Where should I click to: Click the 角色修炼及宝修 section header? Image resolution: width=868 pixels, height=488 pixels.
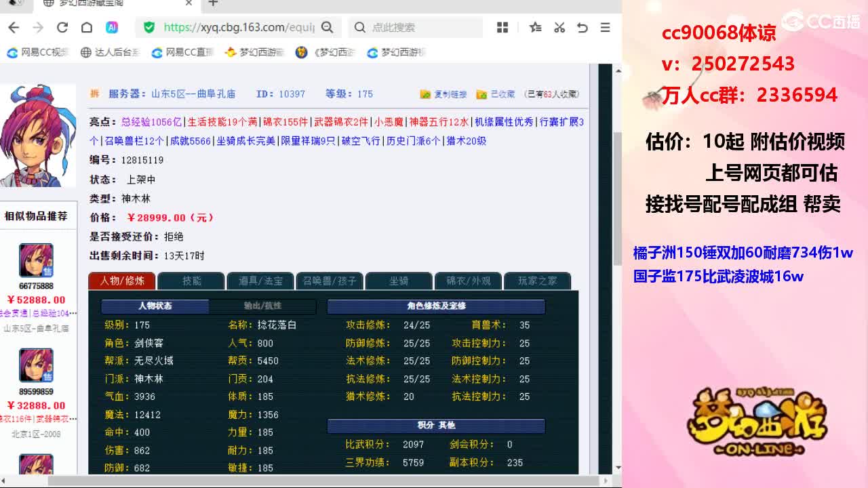coord(436,306)
